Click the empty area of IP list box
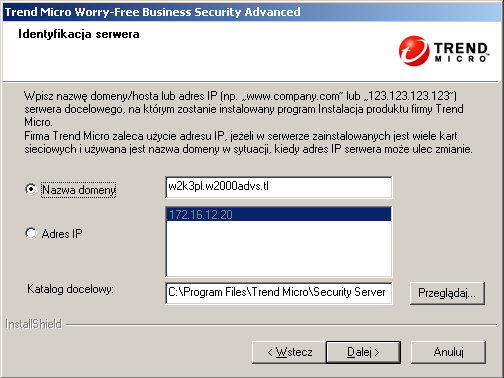Viewport: 504px width, 378px height. pos(279,248)
